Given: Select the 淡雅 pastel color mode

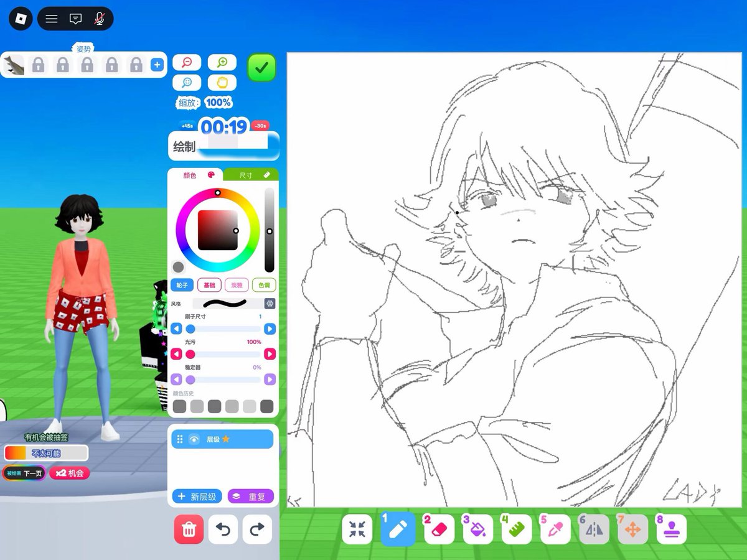Looking at the screenshot, I should pos(237,285).
